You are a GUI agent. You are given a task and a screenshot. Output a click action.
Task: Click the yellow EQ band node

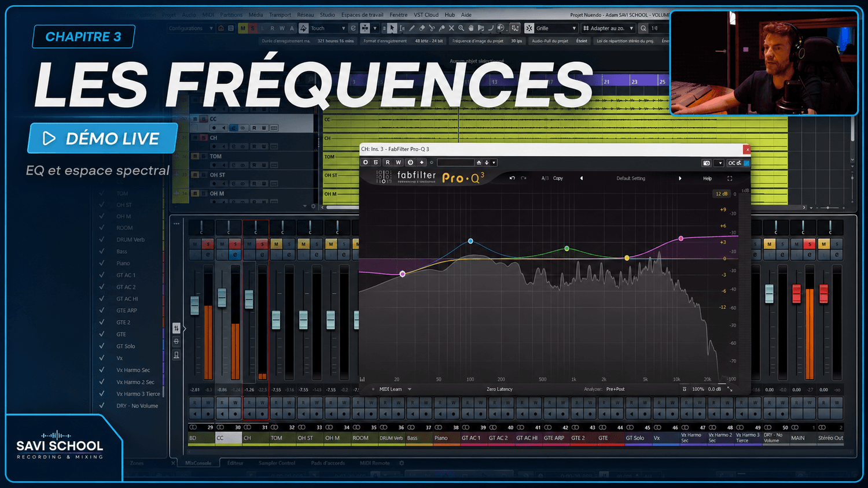point(627,258)
